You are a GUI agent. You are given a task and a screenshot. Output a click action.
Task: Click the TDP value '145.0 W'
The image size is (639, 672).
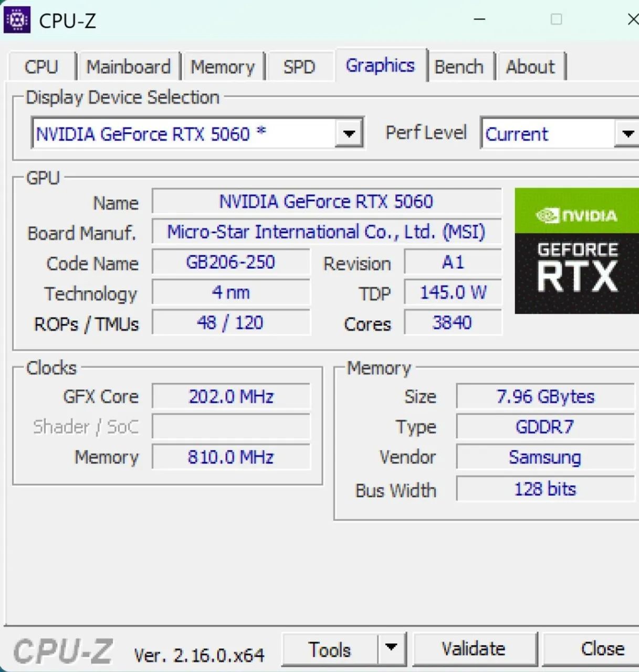[453, 292]
